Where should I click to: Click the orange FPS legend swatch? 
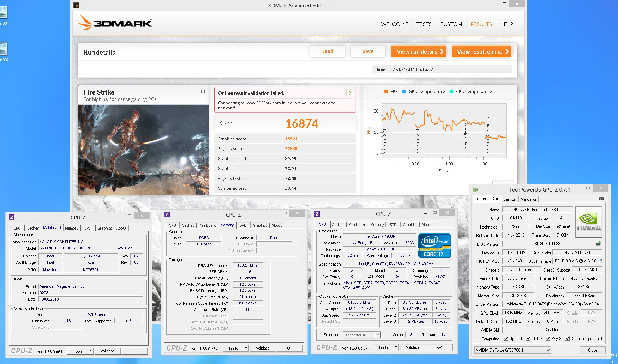coord(386,92)
